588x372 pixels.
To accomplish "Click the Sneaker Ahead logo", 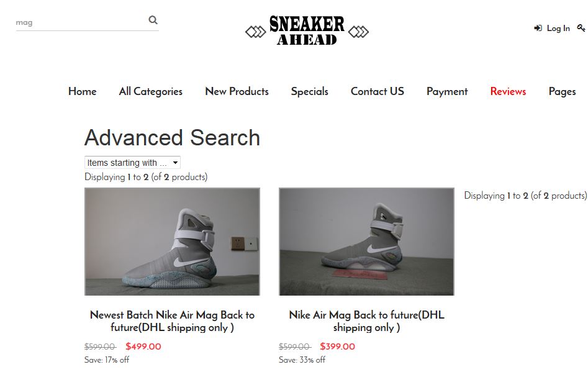I will [x=307, y=31].
